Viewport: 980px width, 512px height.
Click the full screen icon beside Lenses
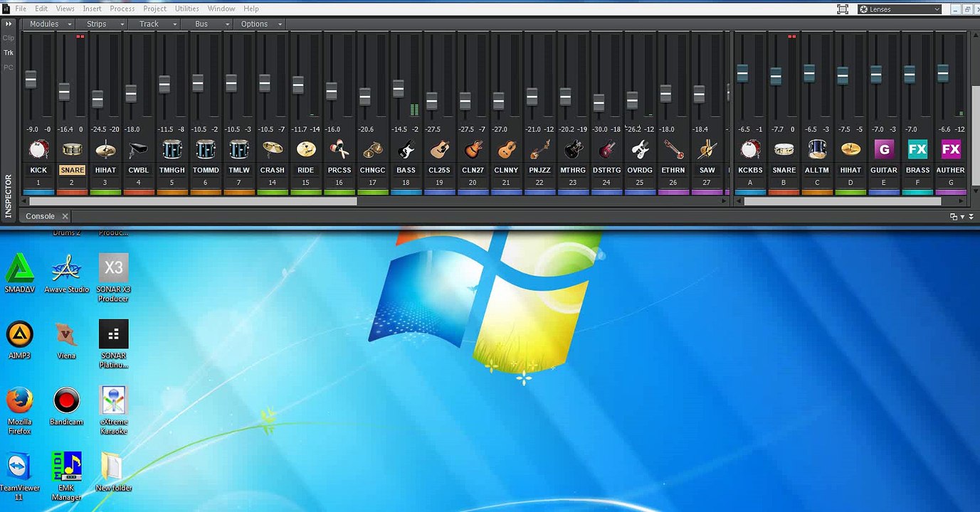point(843,9)
